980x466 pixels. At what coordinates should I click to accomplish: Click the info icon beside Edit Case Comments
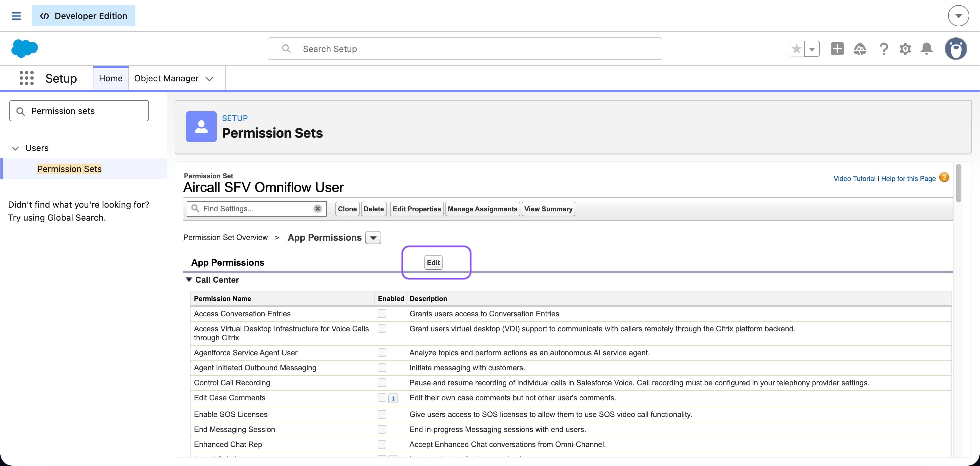pos(393,398)
